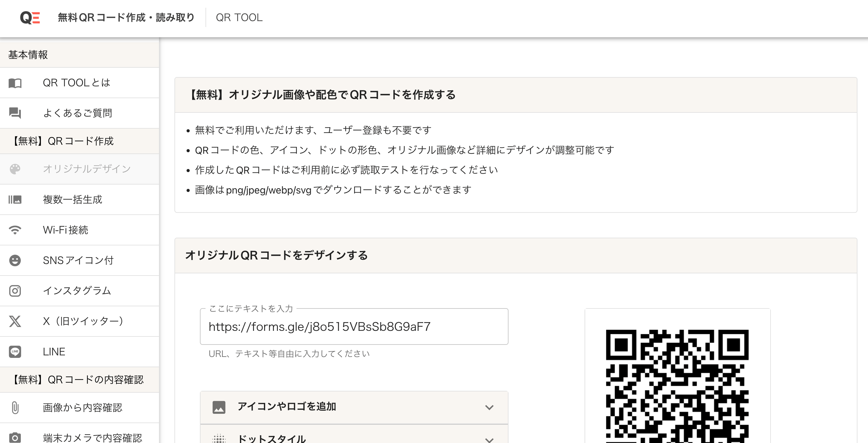Select the 【無料】QRコードの内容確認 heading
The width and height of the screenshot is (868, 443).
tap(78, 379)
